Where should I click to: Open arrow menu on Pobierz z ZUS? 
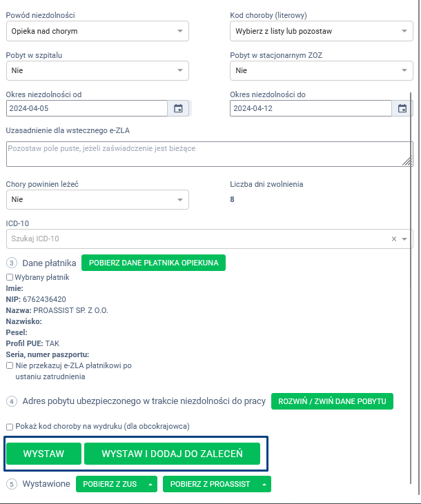tap(150, 484)
